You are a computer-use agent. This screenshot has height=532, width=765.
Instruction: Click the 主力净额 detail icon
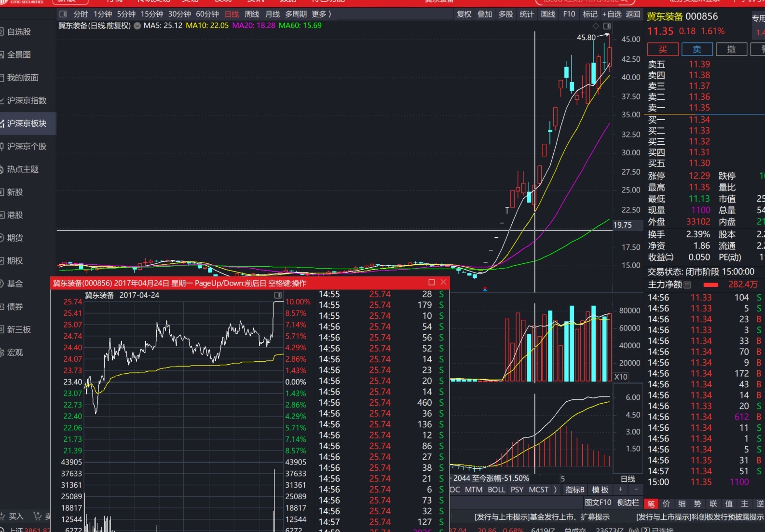click(687, 285)
